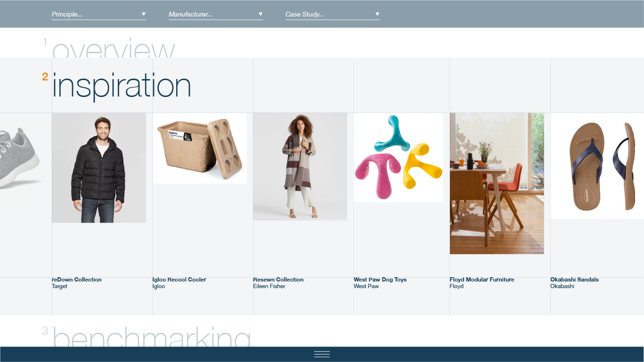The height and width of the screenshot is (362, 644).
Task: Open the Manufacturer dropdown
Action: pos(216,15)
